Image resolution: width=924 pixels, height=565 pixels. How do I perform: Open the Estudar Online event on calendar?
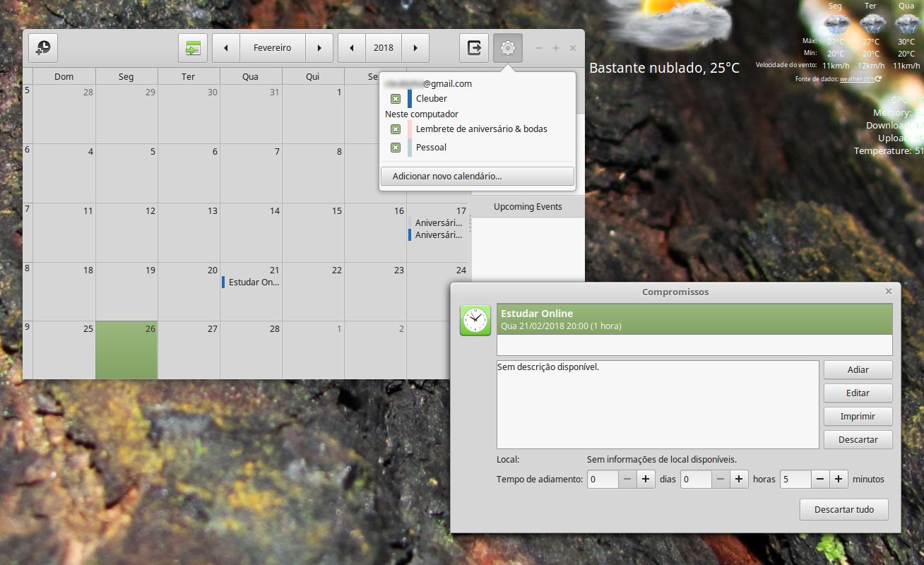(x=252, y=282)
